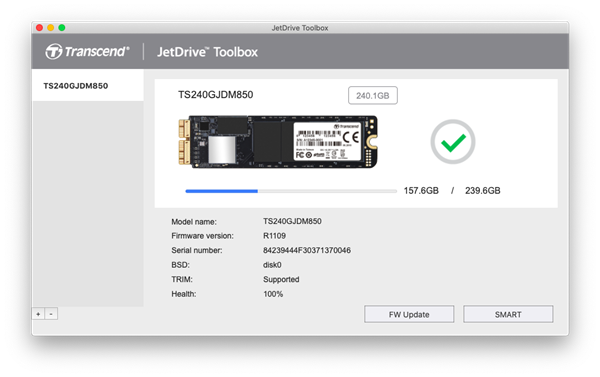Click the Serial number: label
Screen dimensions: 600x377
click(x=197, y=250)
